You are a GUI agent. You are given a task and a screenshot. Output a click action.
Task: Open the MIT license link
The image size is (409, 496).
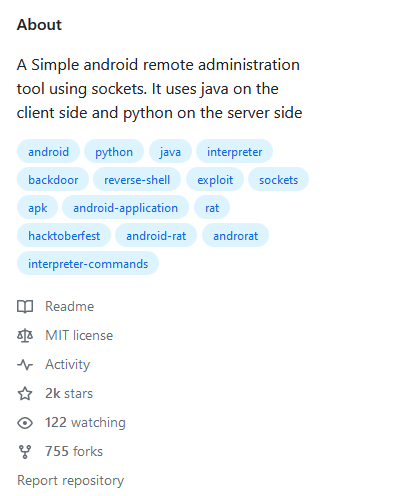click(x=79, y=335)
